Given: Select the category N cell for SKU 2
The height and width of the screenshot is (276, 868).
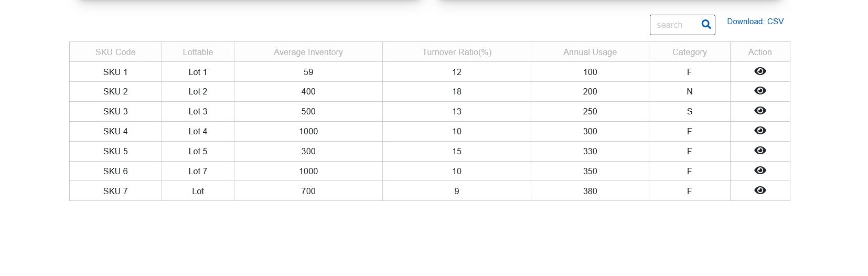Looking at the screenshot, I should (x=689, y=92).
